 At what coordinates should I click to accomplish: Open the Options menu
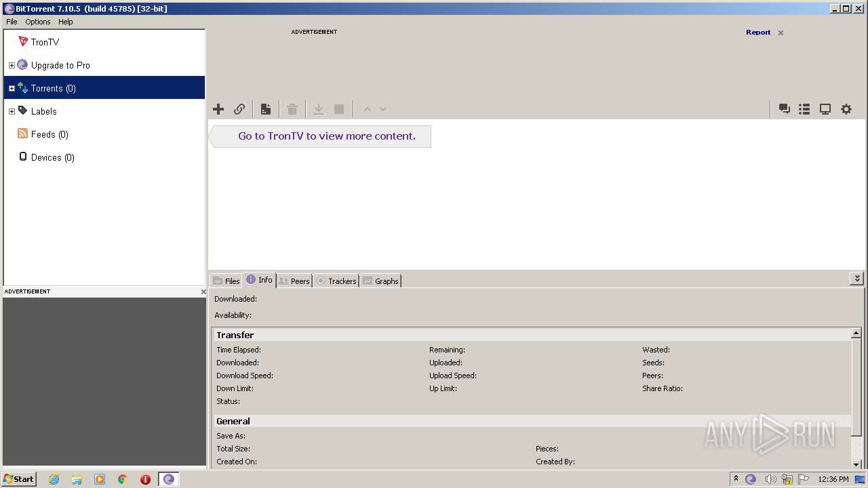38,22
